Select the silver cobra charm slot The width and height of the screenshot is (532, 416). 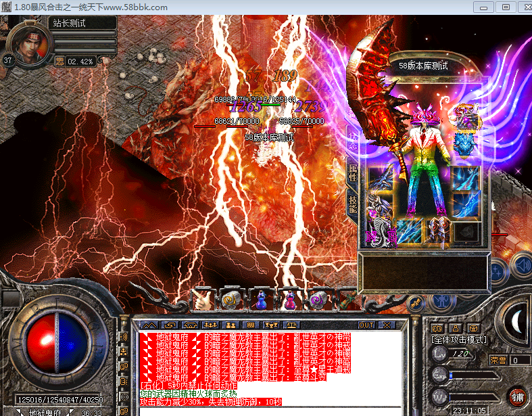[381, 231]
